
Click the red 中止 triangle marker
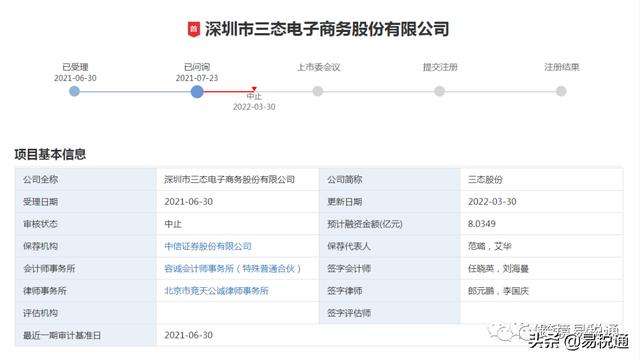point(254,89)
